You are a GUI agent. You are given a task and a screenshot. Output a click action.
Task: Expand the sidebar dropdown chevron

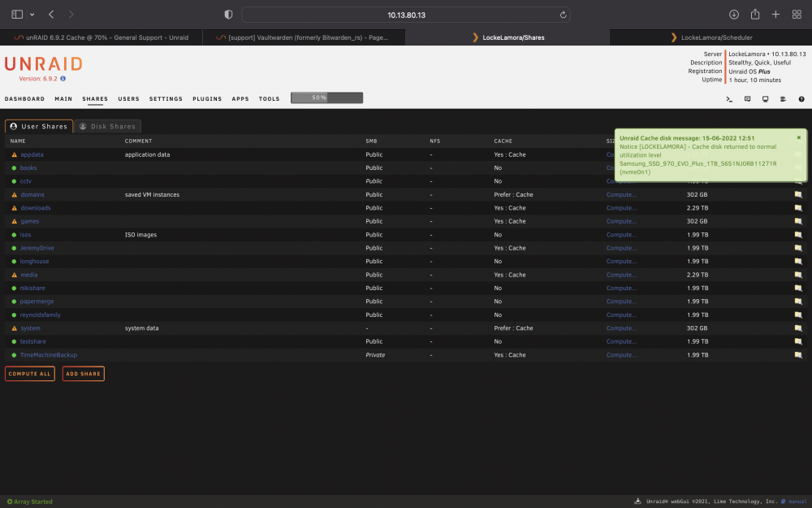pyautogui.click(x=32, y=15)
